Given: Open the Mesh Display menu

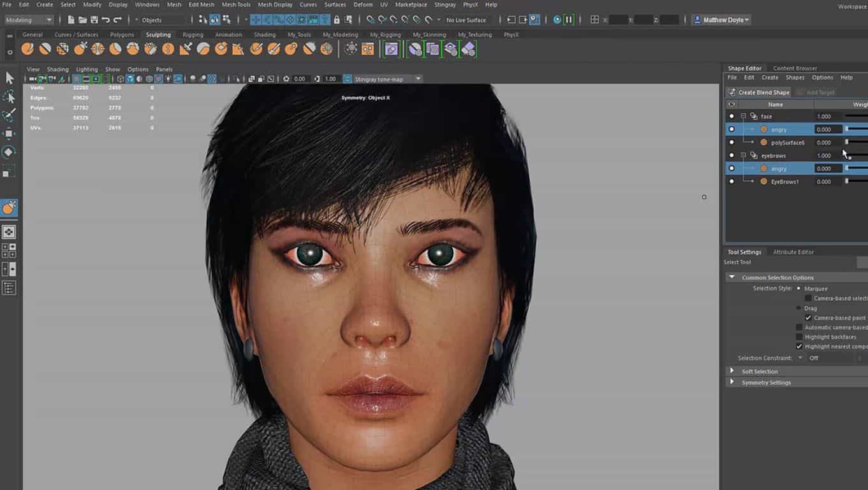Looking at the screenshot, I should 275,4.
